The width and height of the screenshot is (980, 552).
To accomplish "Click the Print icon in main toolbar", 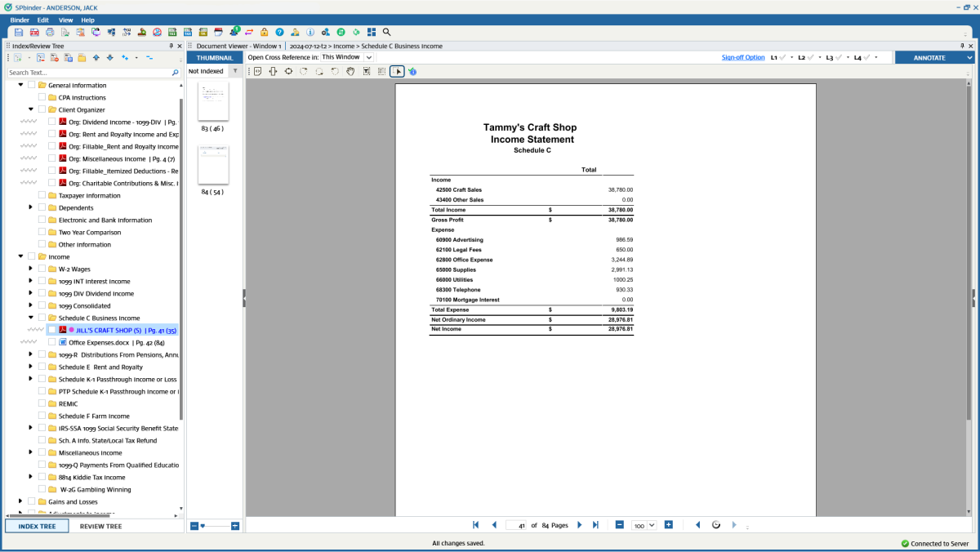I will pyautogui.click(x=50, y=33).
